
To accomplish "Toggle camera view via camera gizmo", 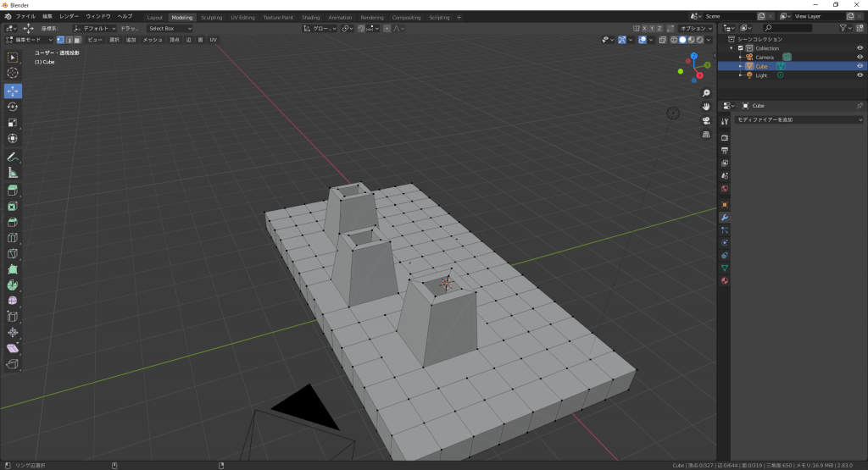I will click(x=706, y=120).
